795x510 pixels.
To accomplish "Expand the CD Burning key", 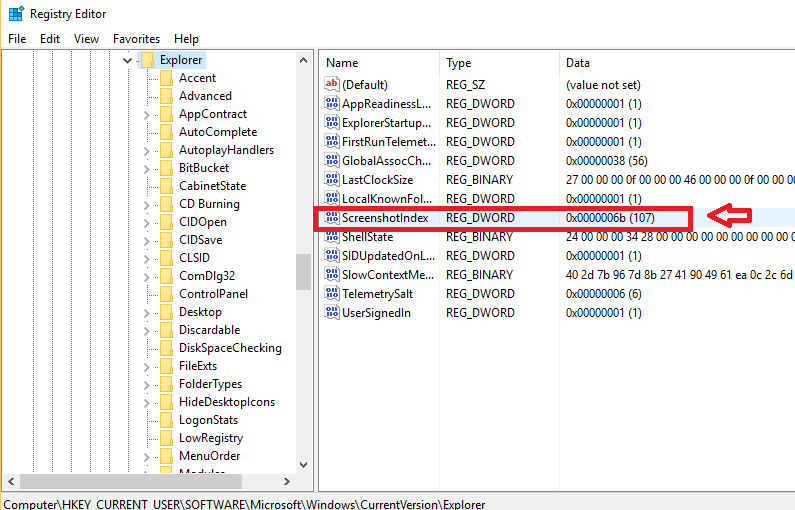I will 147,205.
